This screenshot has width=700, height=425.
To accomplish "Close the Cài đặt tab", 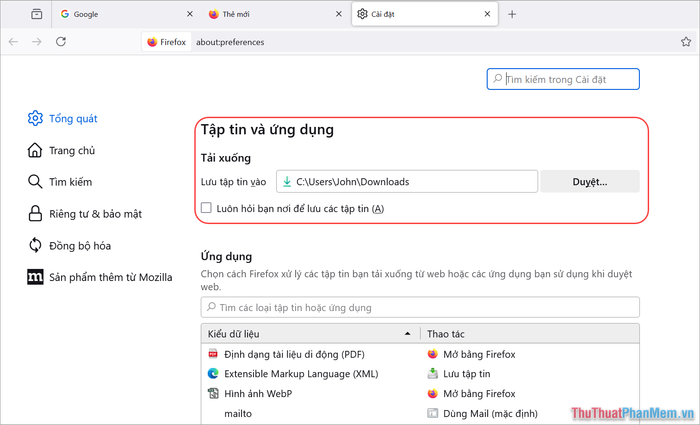I will pyautogui.click(x=488, y=14).
